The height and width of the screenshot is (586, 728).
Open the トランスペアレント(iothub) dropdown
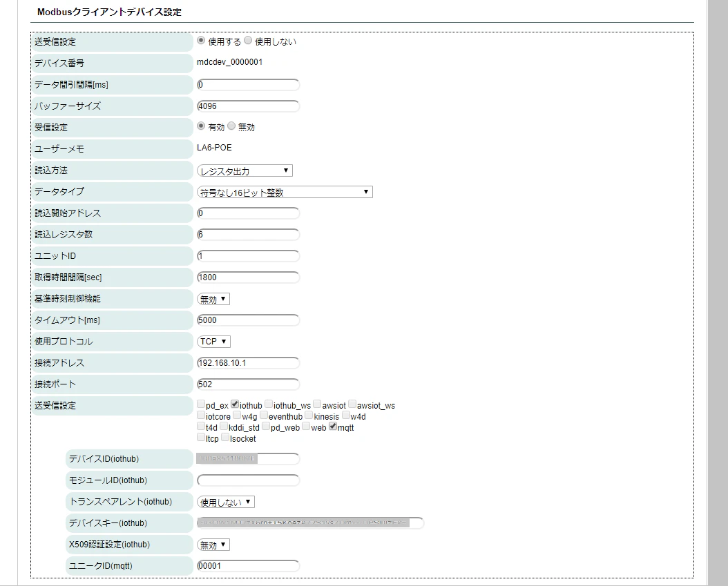(226, 502)
